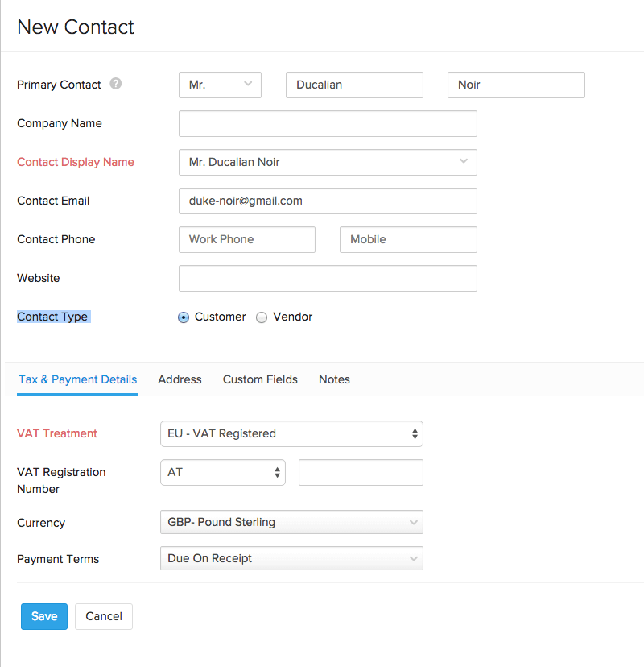Screen dimensions: 644x667
Task: Open the salutation Mr. dropdown
Action: point(220,85)
